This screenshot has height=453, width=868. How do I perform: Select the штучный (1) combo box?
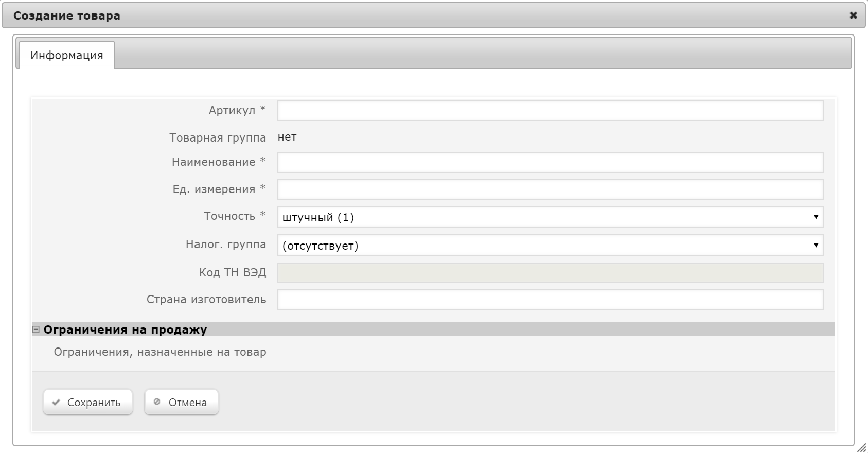click(551, 217)
